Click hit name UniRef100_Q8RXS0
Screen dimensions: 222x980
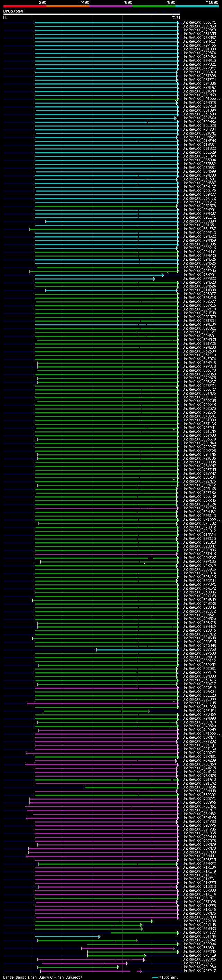(x=199, y=57)
